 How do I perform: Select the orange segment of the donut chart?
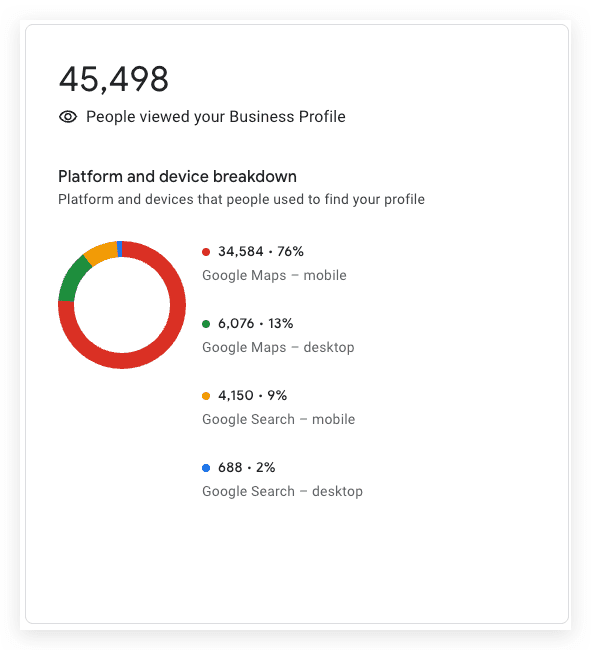[101, 252]
